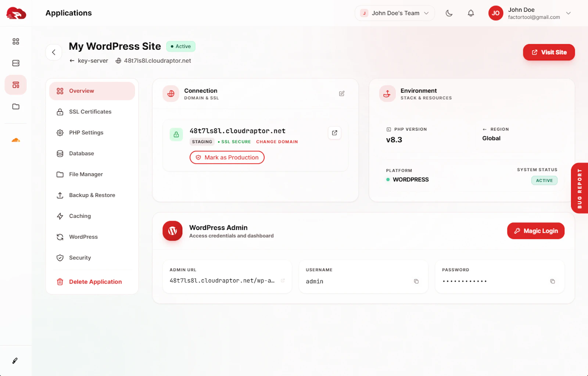The height and width of the screenshot is (376, 588).
Task: Click the WORDPRESS platform label
Action: click(411, 180)
